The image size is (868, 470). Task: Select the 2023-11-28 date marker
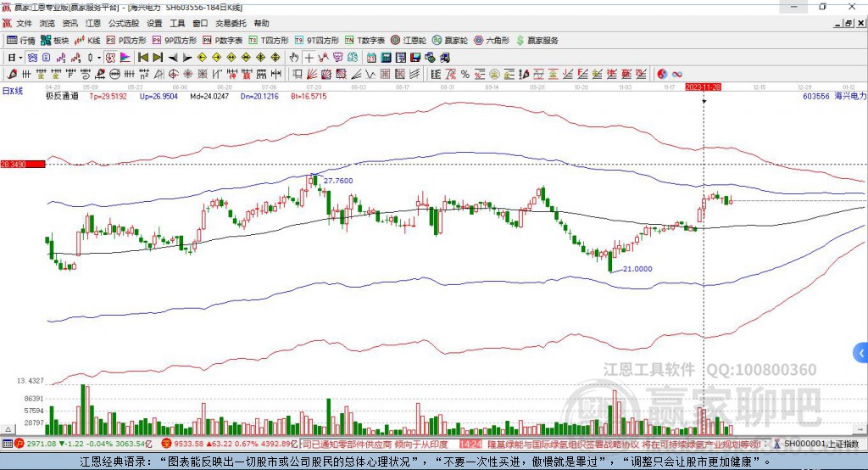[x=703, y=87]
